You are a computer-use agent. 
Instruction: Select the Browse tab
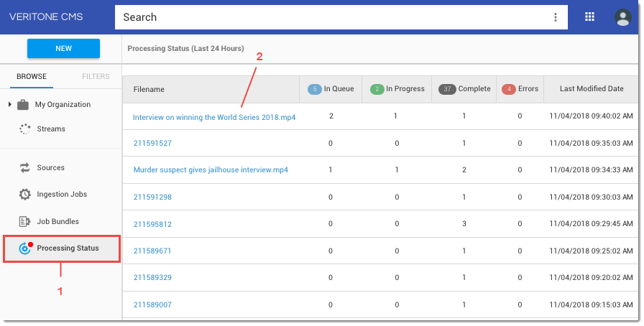tap(32, 76)
